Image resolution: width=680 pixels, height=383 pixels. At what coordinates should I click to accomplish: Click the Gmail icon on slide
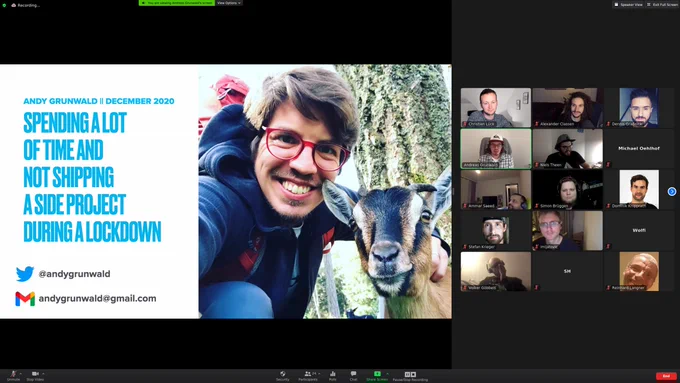25,299
